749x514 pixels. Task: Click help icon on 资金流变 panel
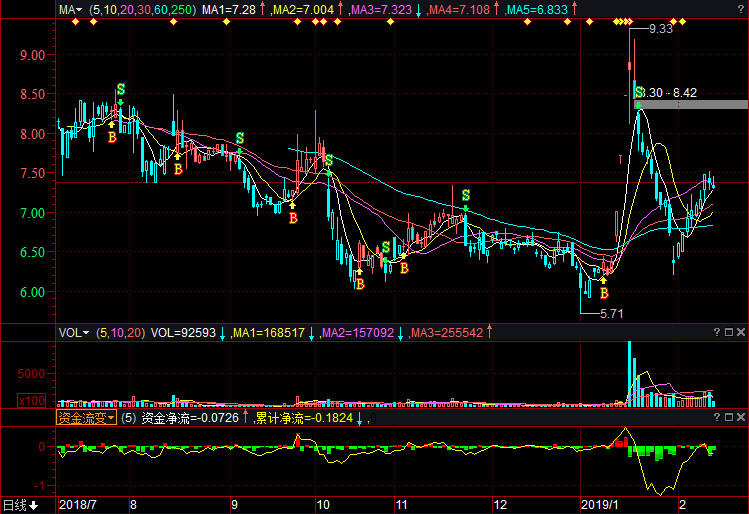click(x=717, y=417)
